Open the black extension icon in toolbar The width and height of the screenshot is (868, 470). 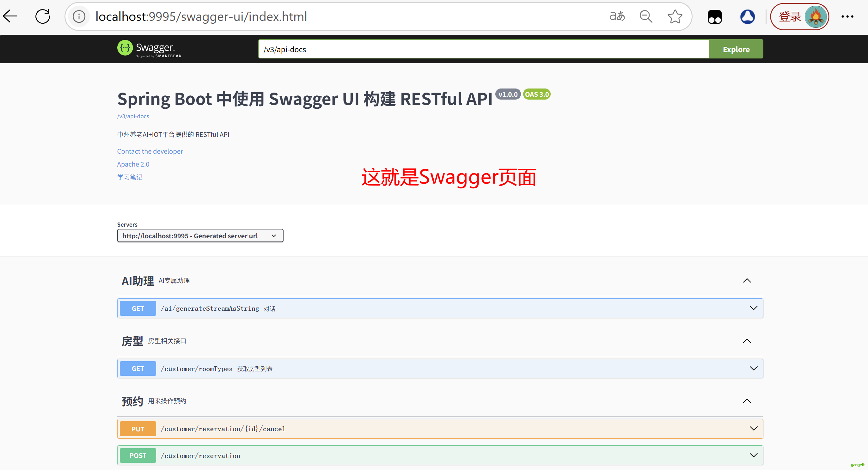(715, 16)
